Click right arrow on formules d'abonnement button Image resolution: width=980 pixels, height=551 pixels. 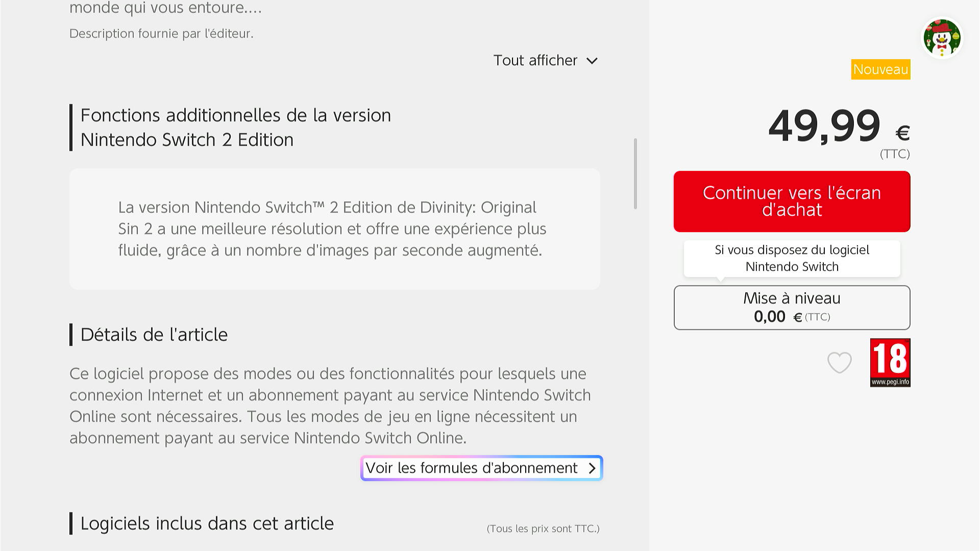click(592, 468)
